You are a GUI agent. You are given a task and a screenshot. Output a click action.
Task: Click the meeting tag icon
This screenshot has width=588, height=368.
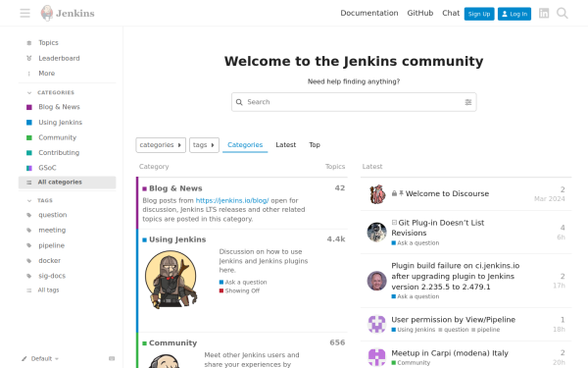[x=29, y=231]
